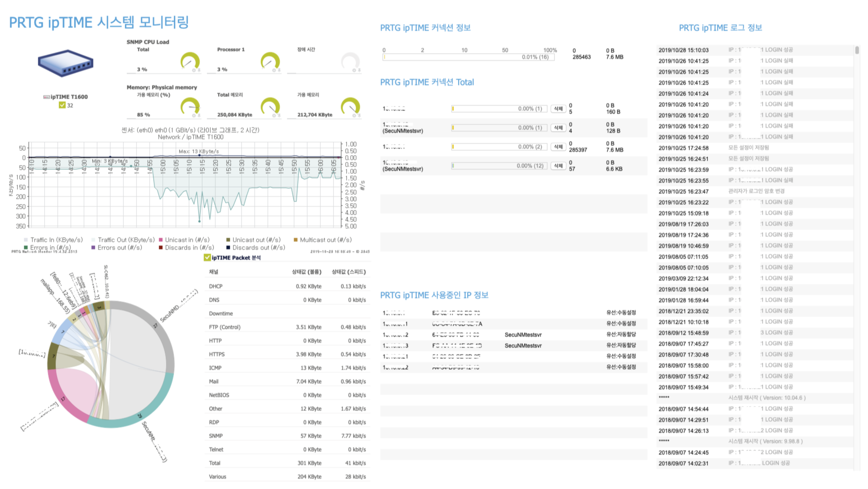Select the DHCP row in the packet table

(288, 286)
